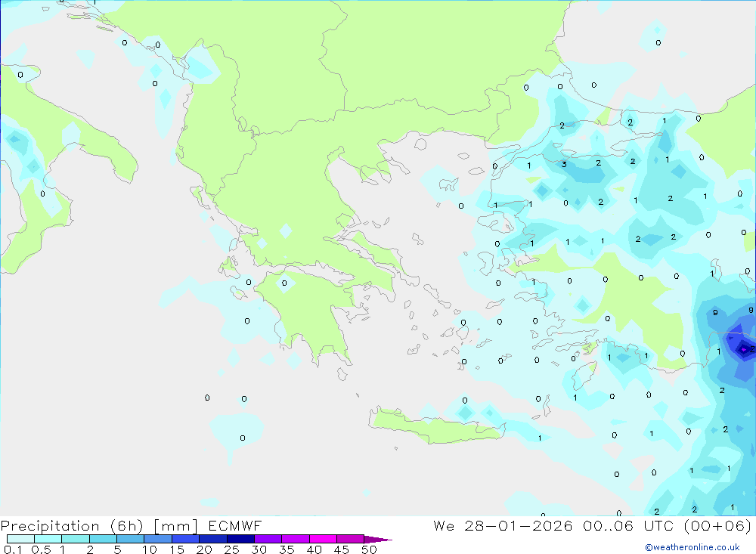Click the '25' legend scale value
The image size is (756, 554).
(x=232, y=549)
